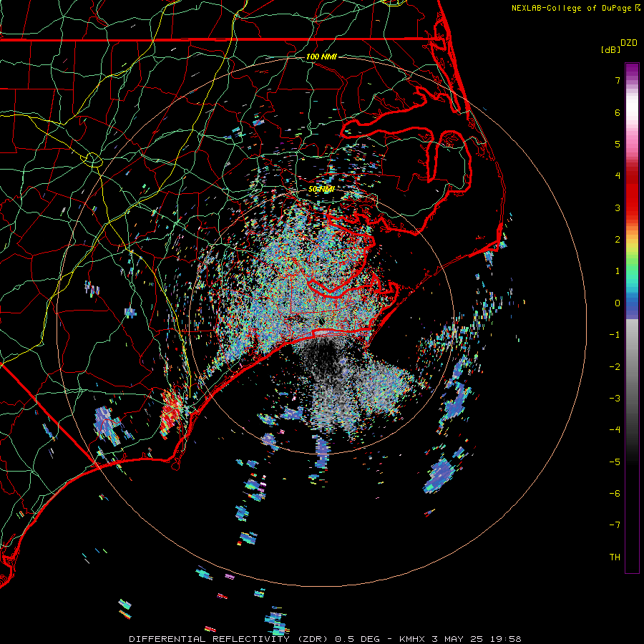Click the 3 value on the color scale
Viewport: 644px width, 644px height.
coord(618,208)
